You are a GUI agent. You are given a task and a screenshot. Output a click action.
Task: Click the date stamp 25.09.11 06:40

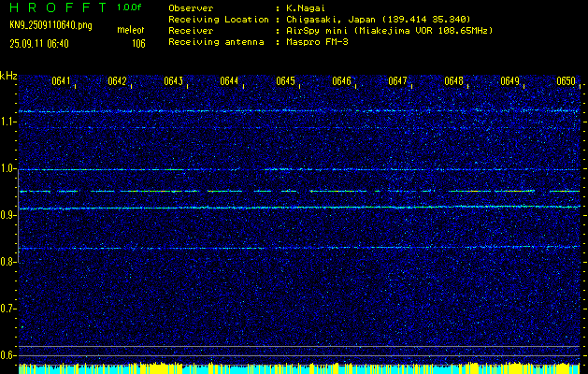tap(39, 44)
